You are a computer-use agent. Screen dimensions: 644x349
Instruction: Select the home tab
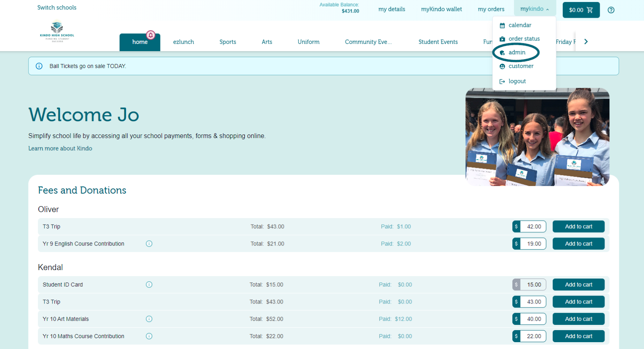140,42
